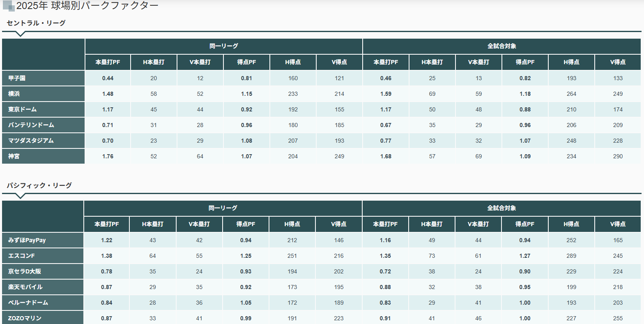The image size is (644, 324).
Task: Click the triangle marker under セントラル・リーグ heading
Action: pyautogui.click(x=20, y=34)
